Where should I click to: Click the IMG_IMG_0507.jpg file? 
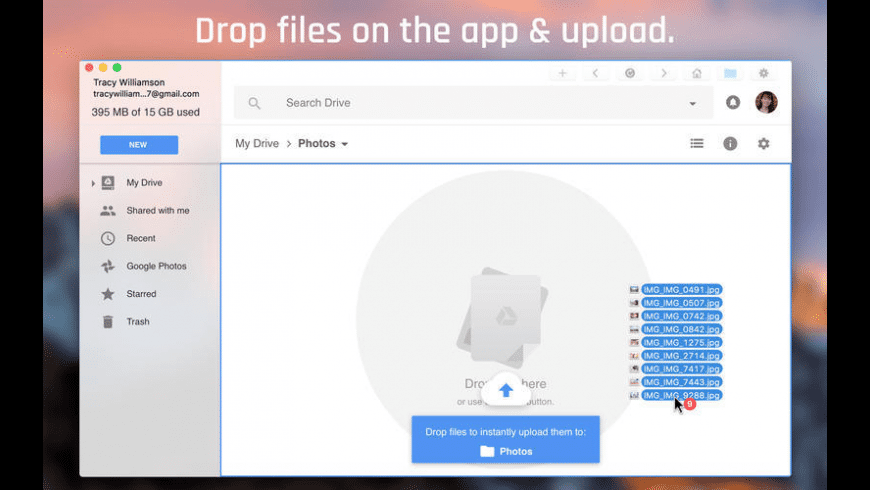click(x=681, y=303)
